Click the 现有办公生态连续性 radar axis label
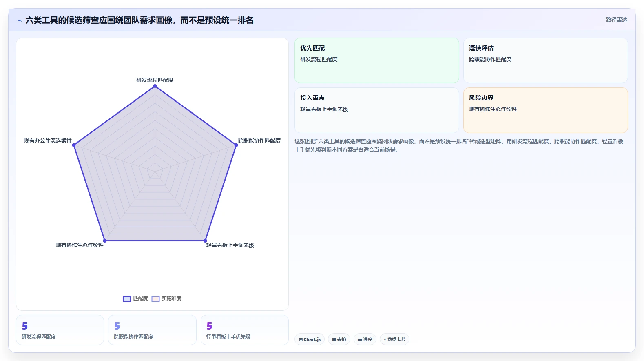644x361 pixels. tap(48, 140)
